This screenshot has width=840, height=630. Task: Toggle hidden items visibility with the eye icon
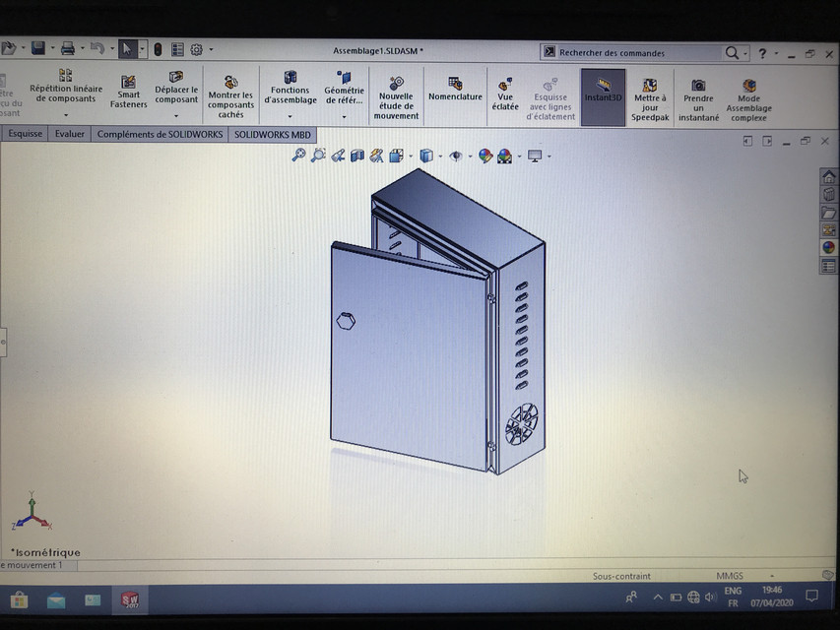[456, 156]
